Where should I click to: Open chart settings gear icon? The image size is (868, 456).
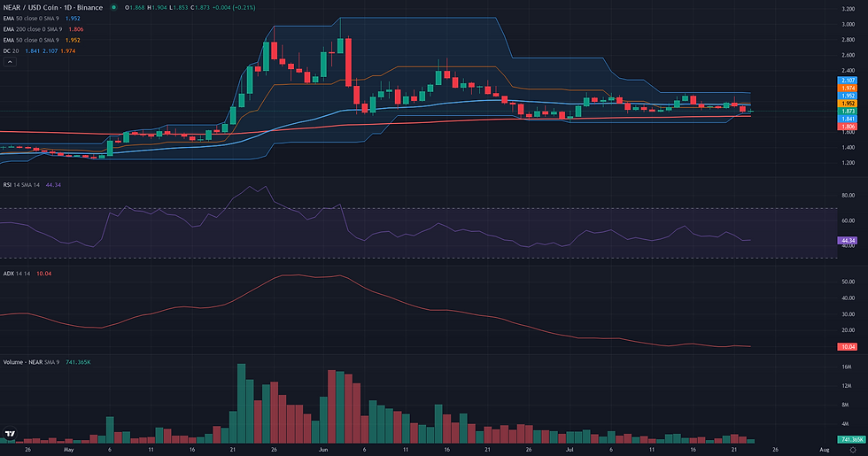(x=852, y=450)
